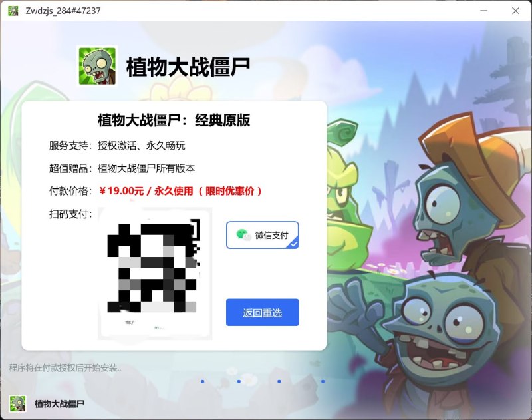Screen dimensions: 532x420
Task: Click the window title Zwdzjs_284#47237
Action: (63, 11)
